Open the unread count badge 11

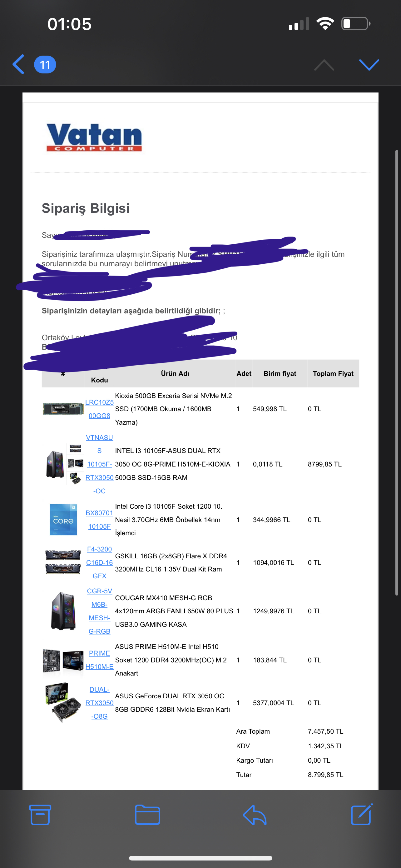(x=45, y=64)
